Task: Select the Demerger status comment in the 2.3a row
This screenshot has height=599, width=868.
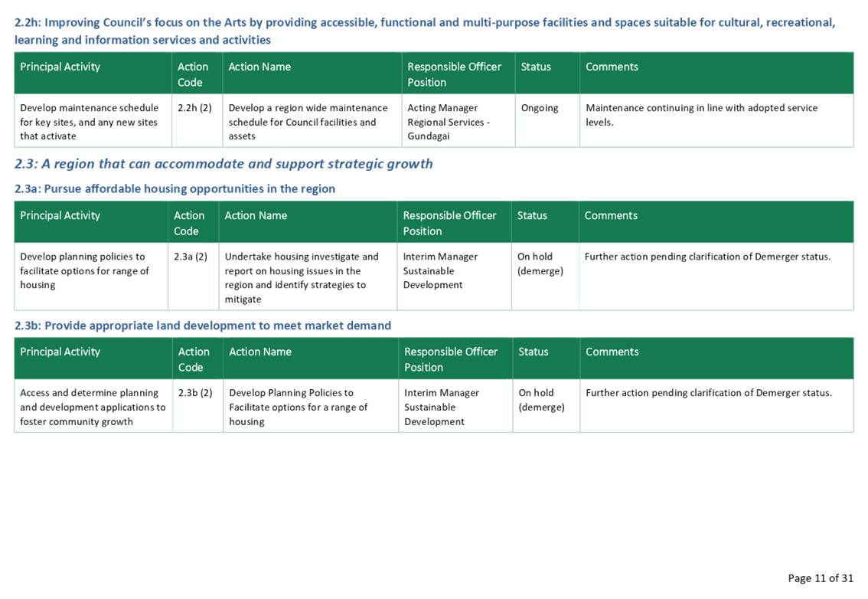Action: point(707,257)
